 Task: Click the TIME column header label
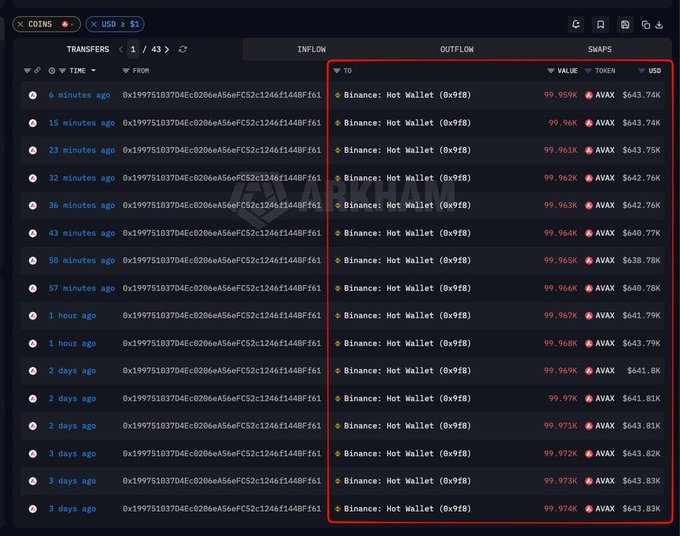(78, 71)
